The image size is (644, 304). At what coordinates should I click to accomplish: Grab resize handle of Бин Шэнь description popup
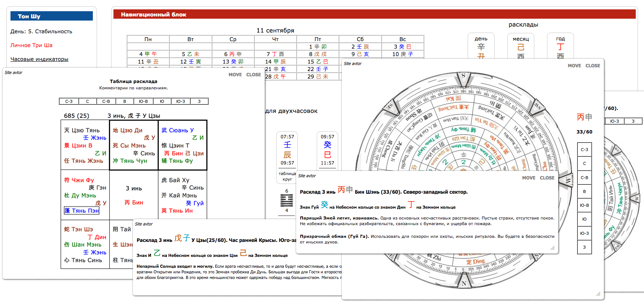pyautogui.click(x=553, y=248)
